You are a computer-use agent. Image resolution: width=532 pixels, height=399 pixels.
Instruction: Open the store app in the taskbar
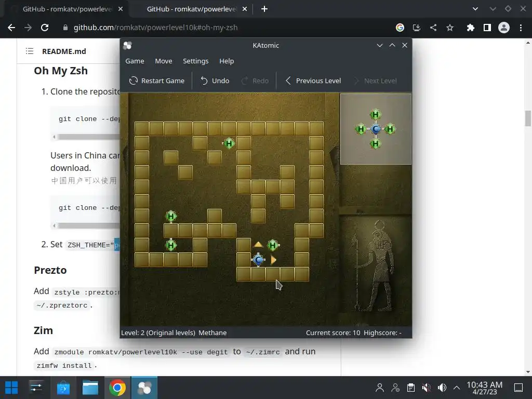tap(63, 388)
